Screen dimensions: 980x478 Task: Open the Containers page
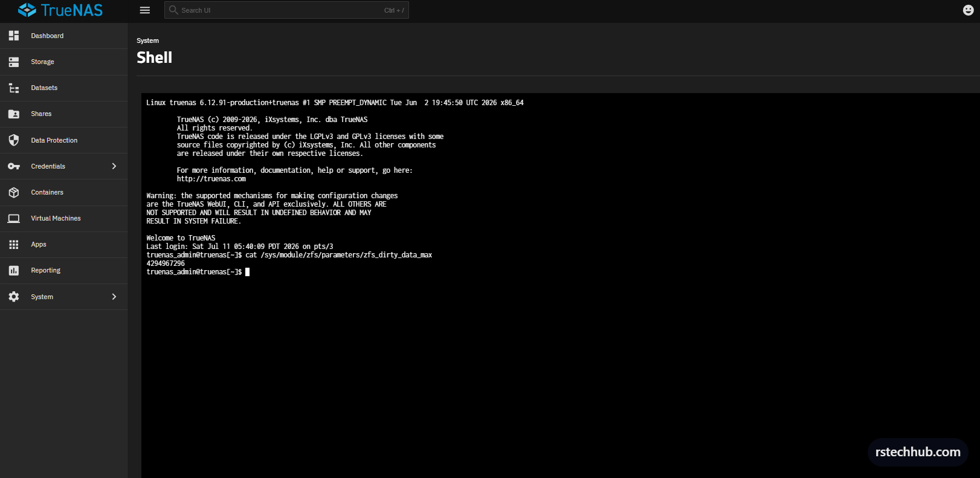(63, 192)
